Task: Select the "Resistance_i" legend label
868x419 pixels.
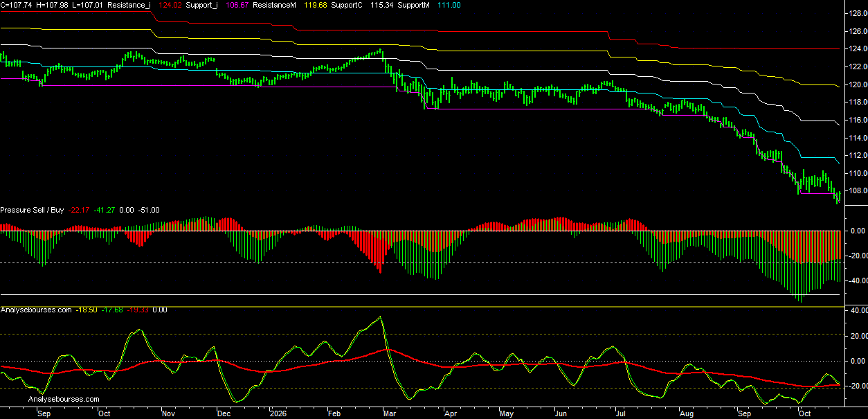Action: (x=129, y=5)
